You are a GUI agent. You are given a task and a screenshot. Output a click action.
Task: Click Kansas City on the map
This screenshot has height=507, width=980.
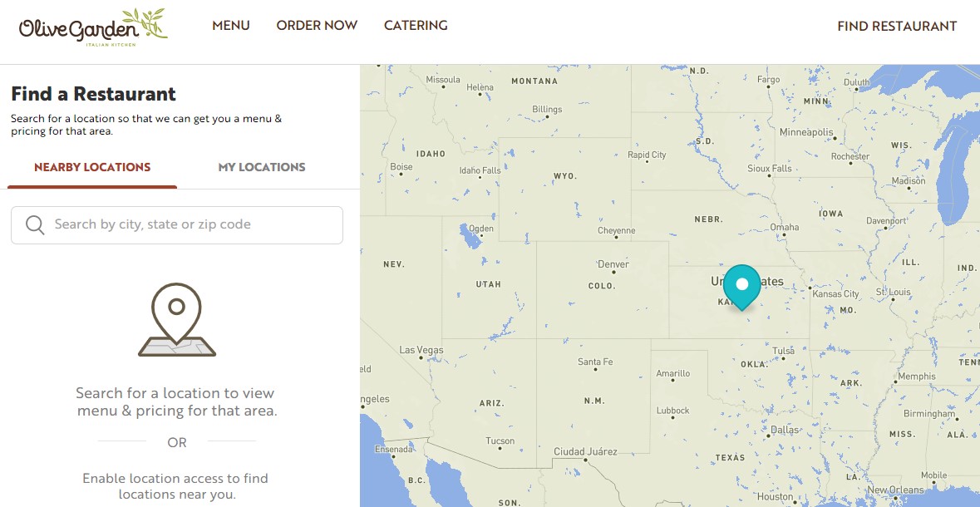pyautogui.click(x=835, y=294)
